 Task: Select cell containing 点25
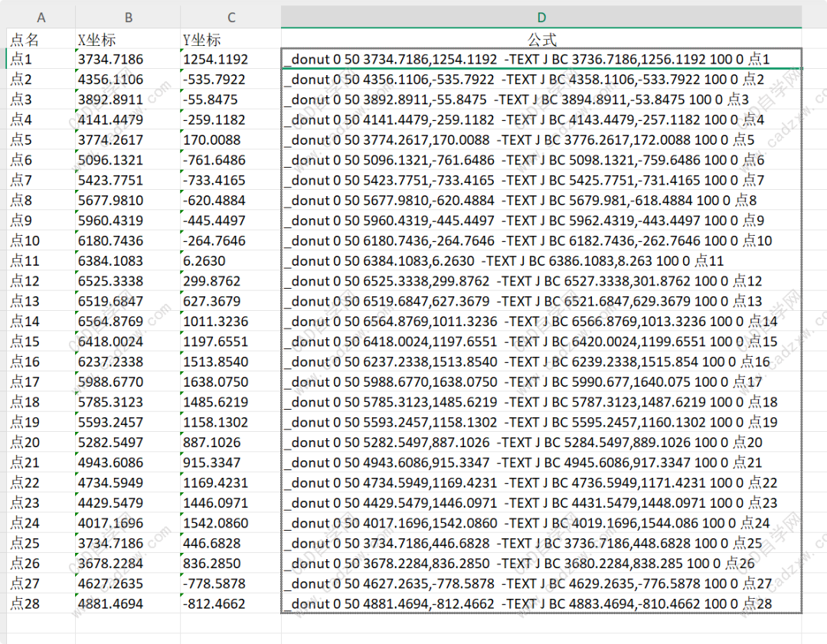coord(41,543)
